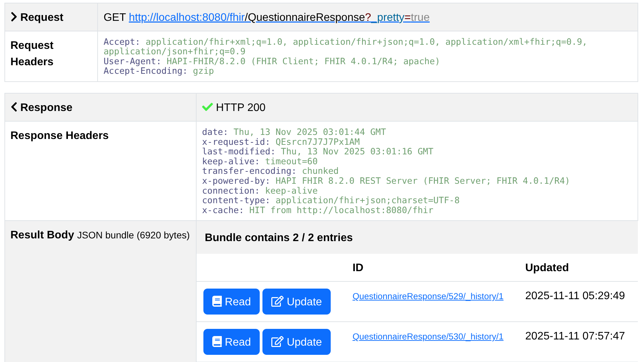644x362 pixels.
Task: Click the book icon on the Read button for QuestionnaireResponse/530
Action: (x=217, y=342)
